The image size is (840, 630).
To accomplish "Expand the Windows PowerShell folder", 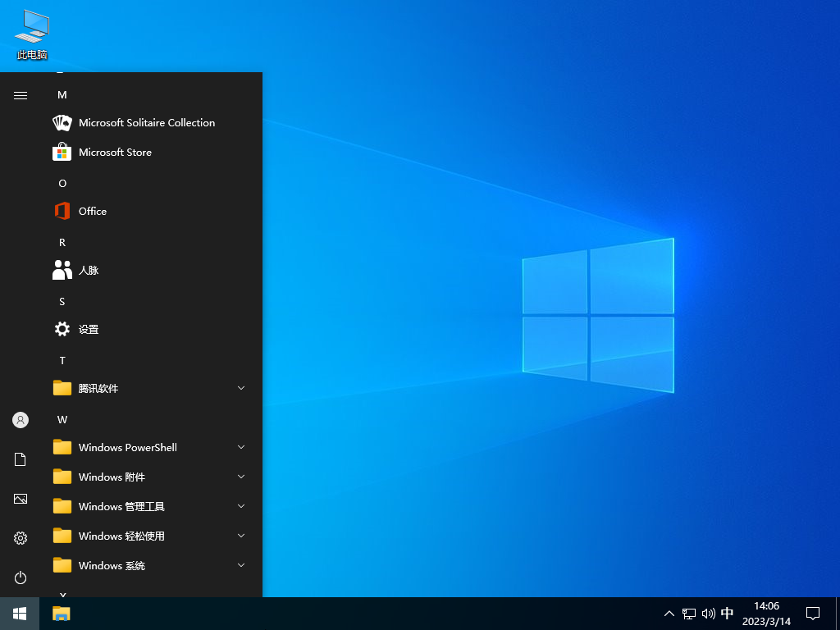I will (x=148, y=448).
